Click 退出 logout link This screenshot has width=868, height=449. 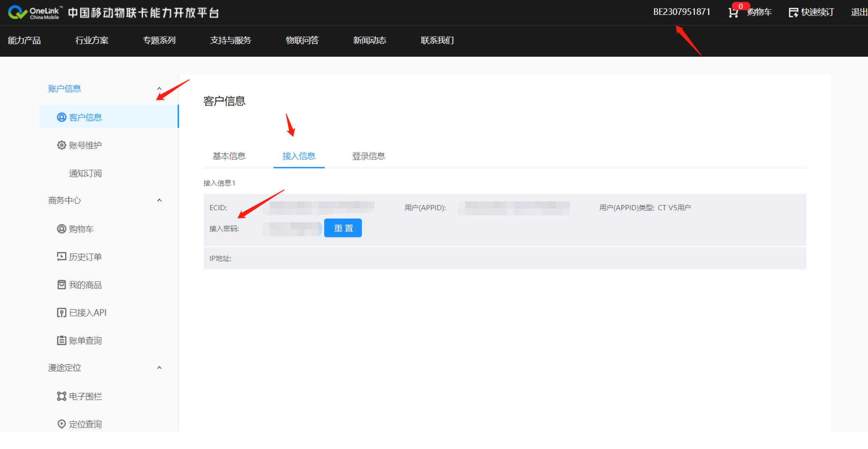point(859,12)
